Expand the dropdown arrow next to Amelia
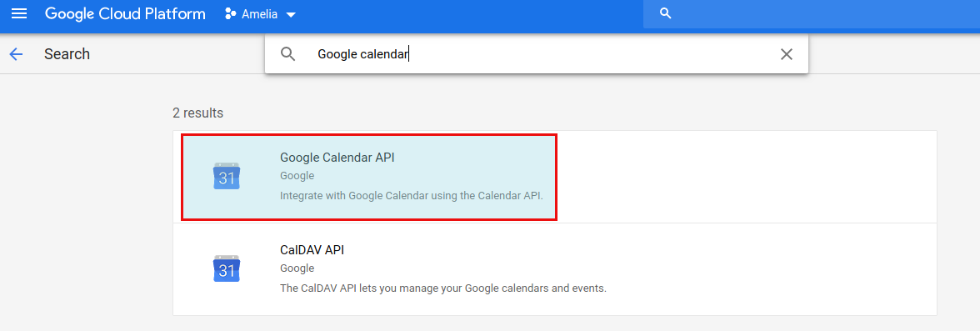 pos(291,14)
